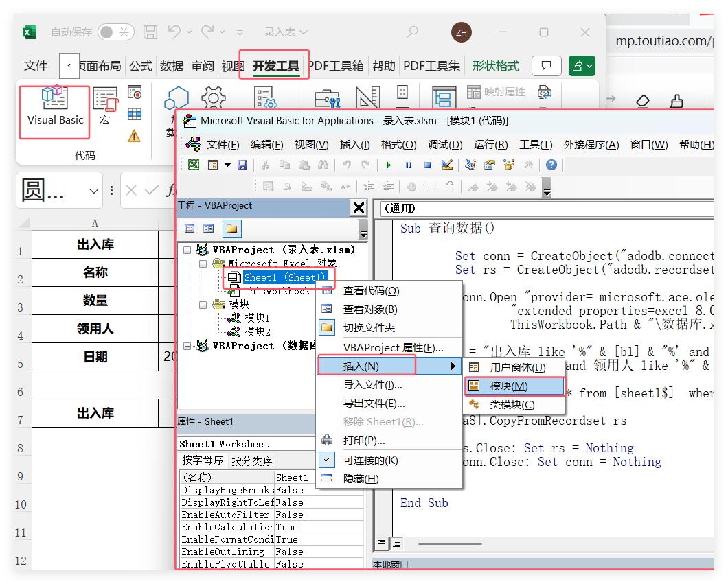Click View Object icon in Project panel
Image resolution: width=728 pixels, height=584 pixels.
[x=209, y=229]
